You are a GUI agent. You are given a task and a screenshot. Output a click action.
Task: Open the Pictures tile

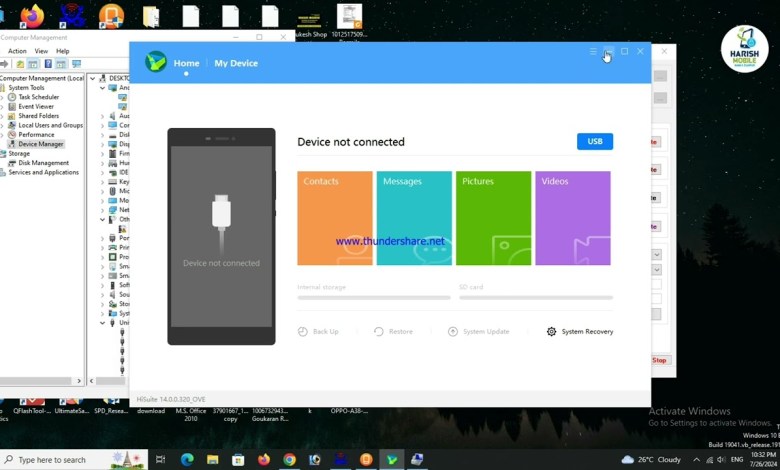493,218
